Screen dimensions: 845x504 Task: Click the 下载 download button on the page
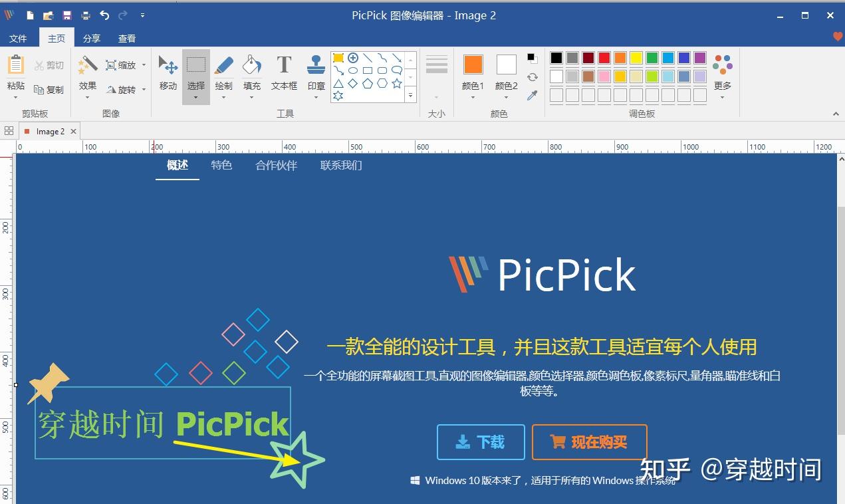click(x=480, y=442)
